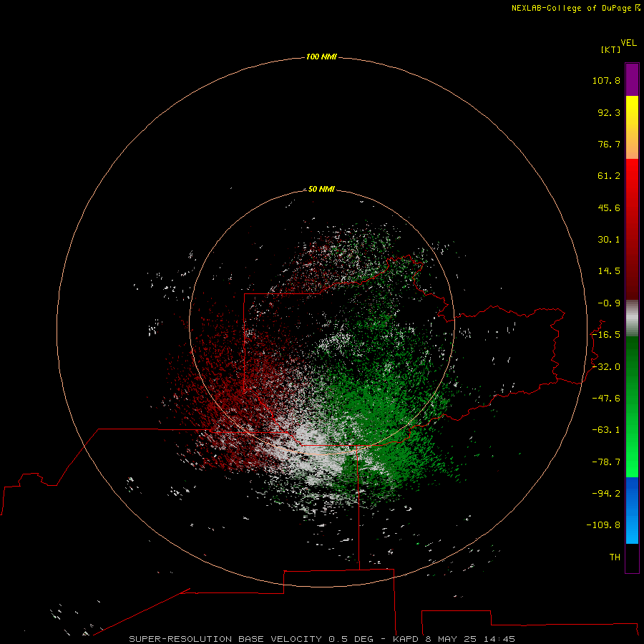Click the -109.8 velocity scale value
This screenshot has width=644, height=644.
[603, 525]
